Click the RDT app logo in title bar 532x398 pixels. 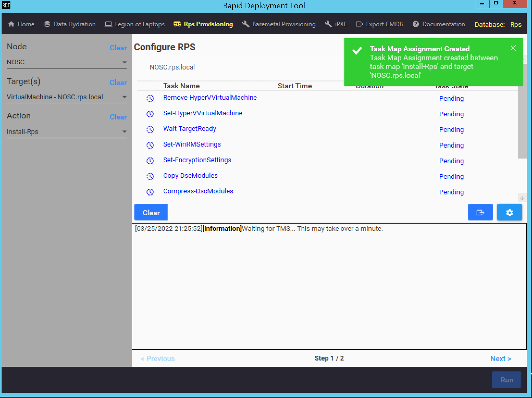coord(6,5)
